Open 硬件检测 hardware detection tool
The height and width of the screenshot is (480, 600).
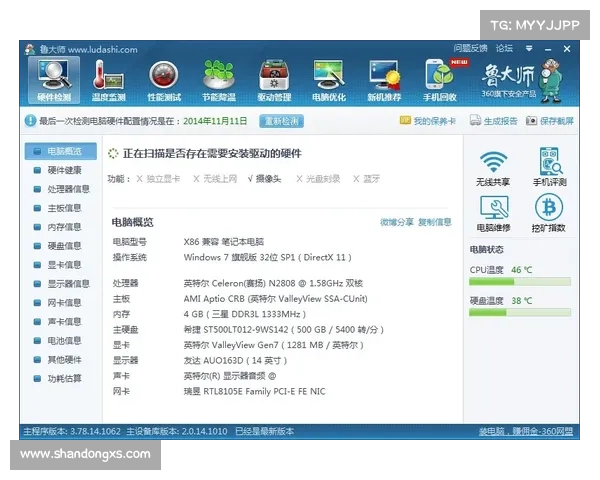point(54,80)
